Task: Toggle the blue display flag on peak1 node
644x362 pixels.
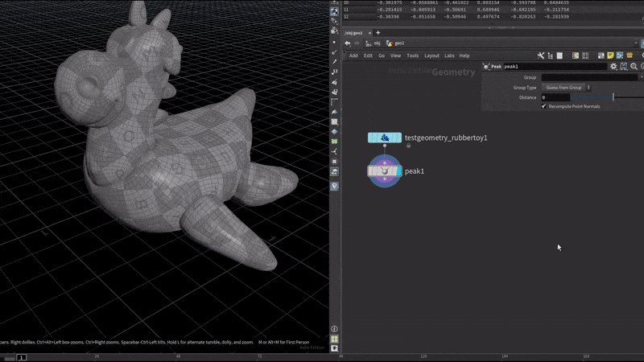Action: pyautogui.click(x=399, y=171)
